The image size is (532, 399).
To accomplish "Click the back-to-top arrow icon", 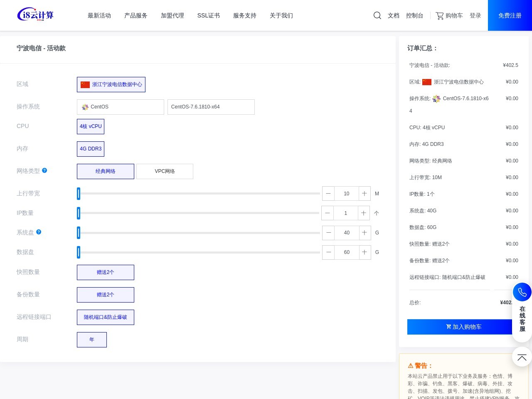I will tap(522, 357).
